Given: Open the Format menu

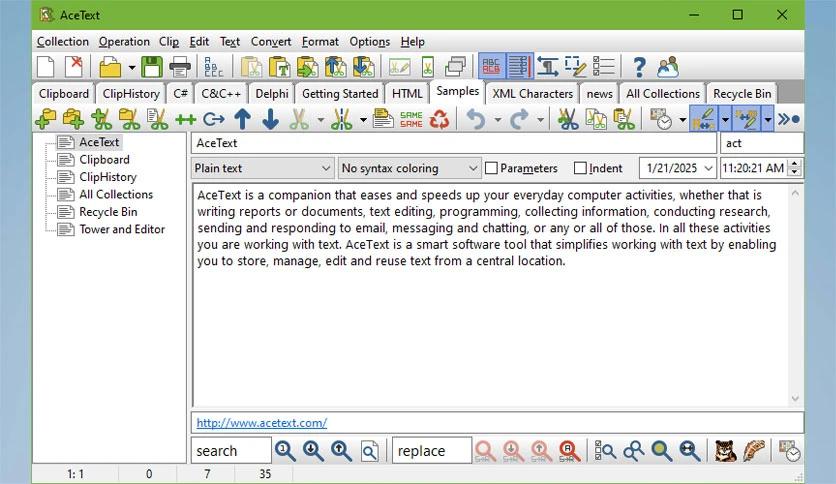Looking at the screenshot, I should [x=320, y=42].
